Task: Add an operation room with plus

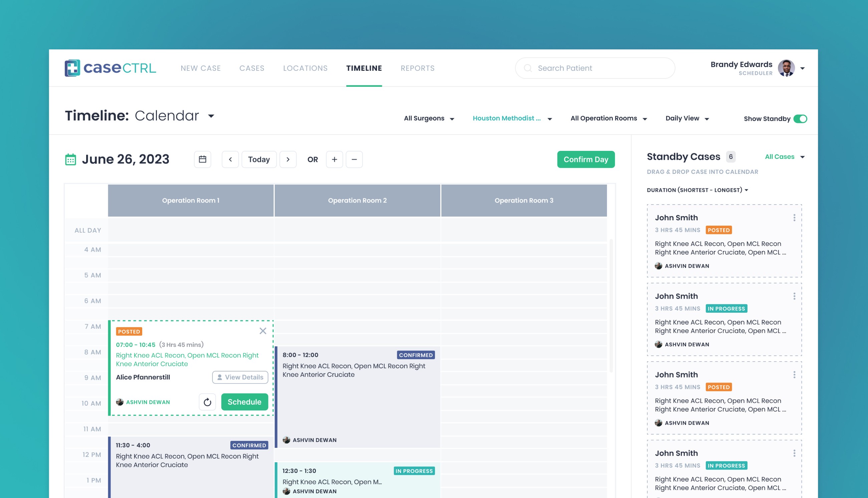Action: click(334, 160)
